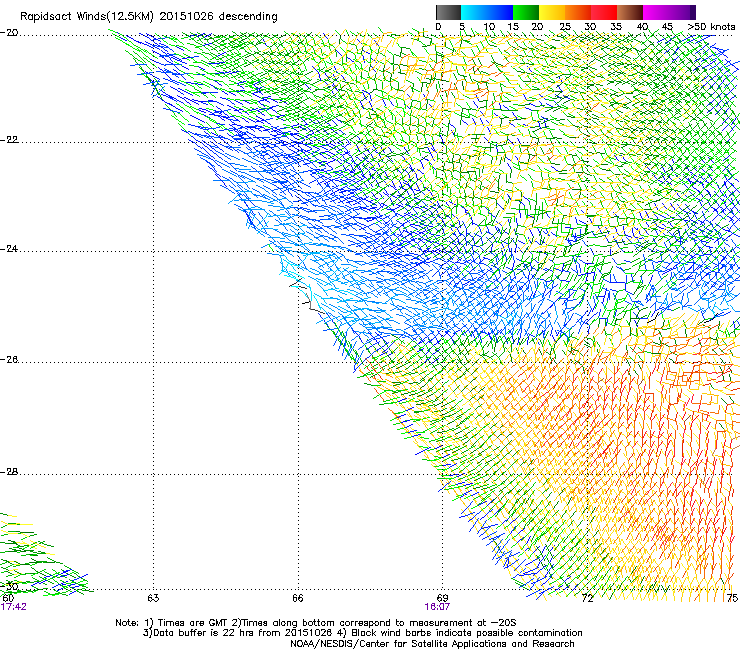Click the purple '16:07' pass time marker
Screen dimensions: 740x650
(437, 607)
